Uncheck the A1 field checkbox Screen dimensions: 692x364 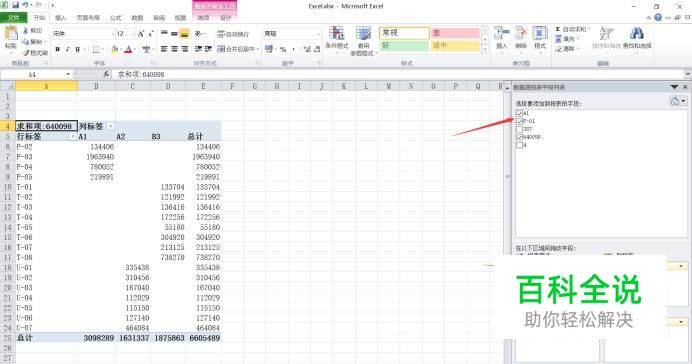(x=519, y=113)
